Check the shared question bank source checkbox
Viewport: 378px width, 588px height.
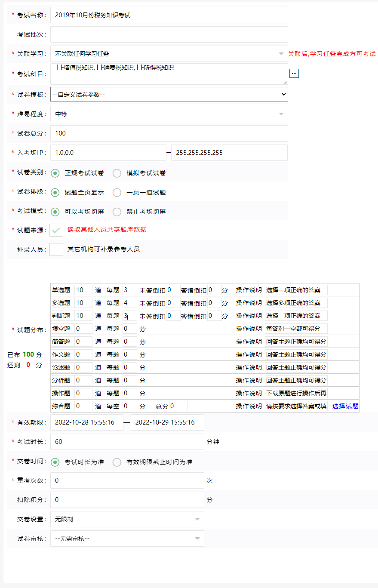[x=56, y=230]
